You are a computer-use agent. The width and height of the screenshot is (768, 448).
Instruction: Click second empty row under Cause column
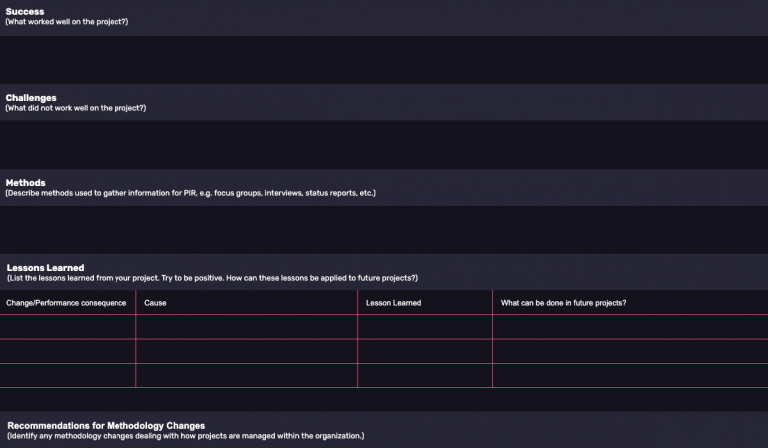[246, 351]
